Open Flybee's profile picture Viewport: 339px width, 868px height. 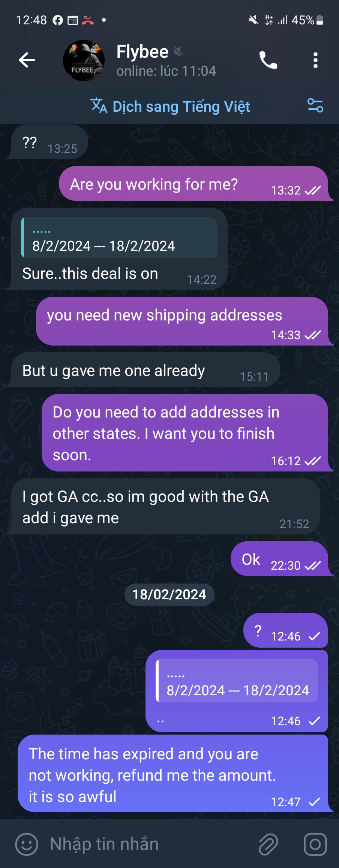click(84, 60)
